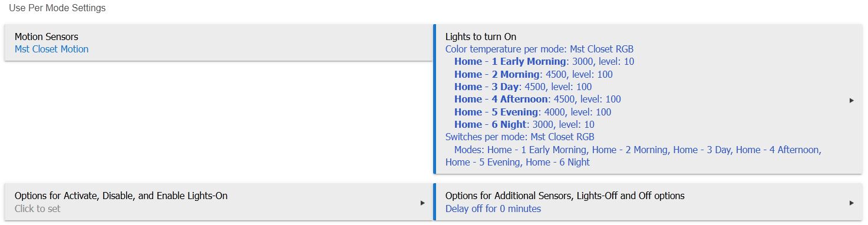
Task: Select the Home - 6 Night row
Action: 524,124
